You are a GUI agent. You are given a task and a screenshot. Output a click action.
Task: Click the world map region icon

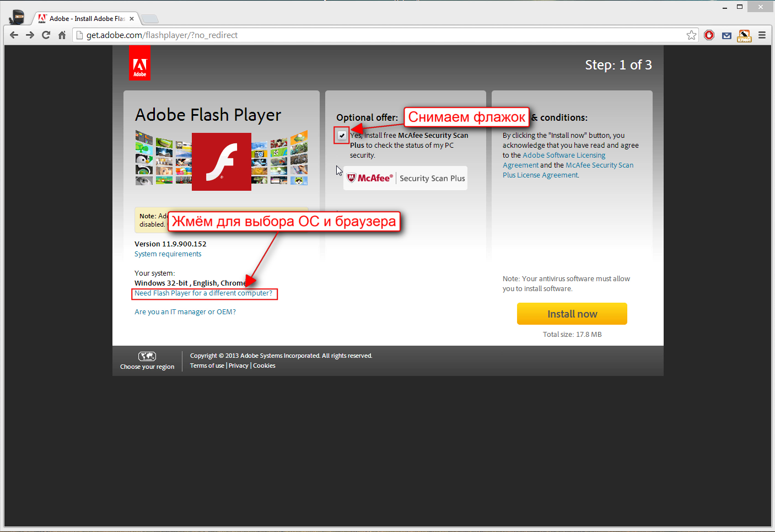147,356
